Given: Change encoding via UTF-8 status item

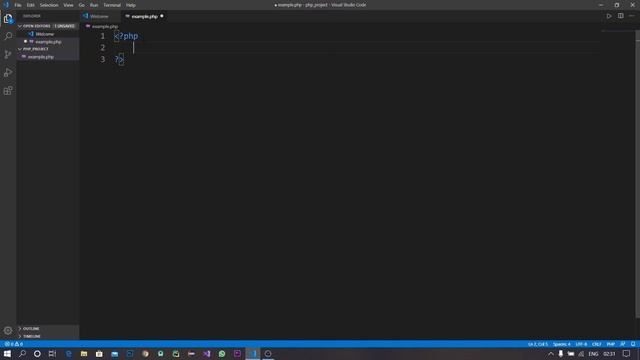Looking at the screenshot, I should 581,344.
